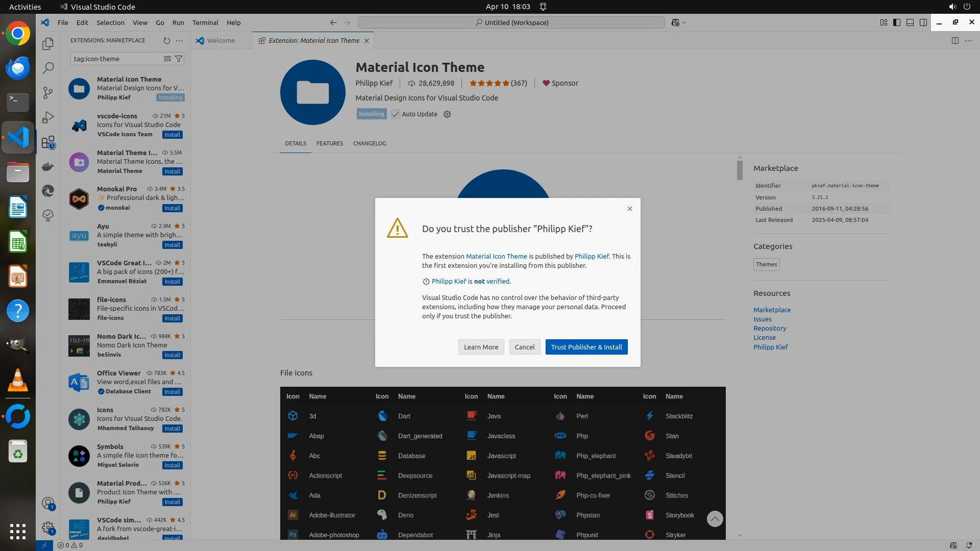The height and width of the screenshot is (551, 980).
Task: Expand the Copilot dropdown arrow in title bar
Action: pos(684,22)
